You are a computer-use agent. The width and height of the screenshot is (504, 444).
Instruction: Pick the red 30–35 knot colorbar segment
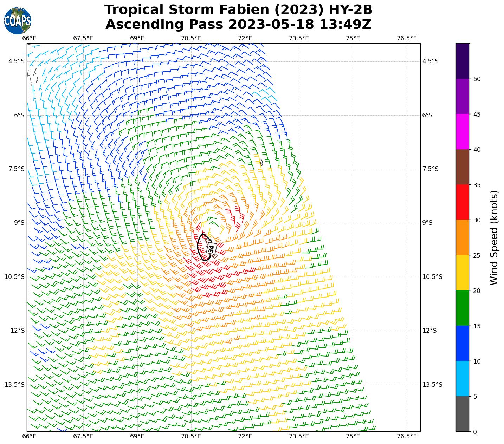click(x=462, y=202)
